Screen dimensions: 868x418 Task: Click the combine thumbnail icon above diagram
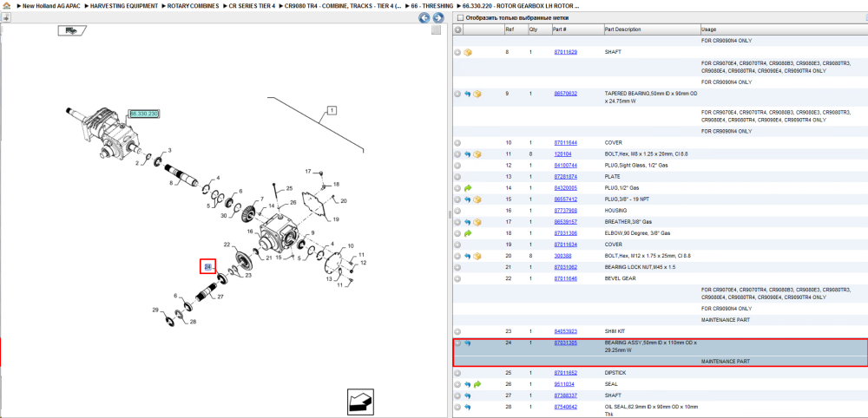pos(71,31)
